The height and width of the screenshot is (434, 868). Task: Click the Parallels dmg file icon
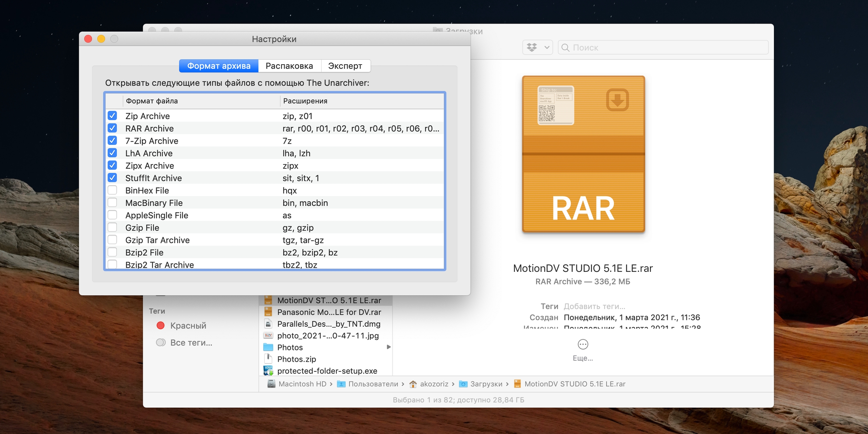pyautogui.click(x=268, y=324)
